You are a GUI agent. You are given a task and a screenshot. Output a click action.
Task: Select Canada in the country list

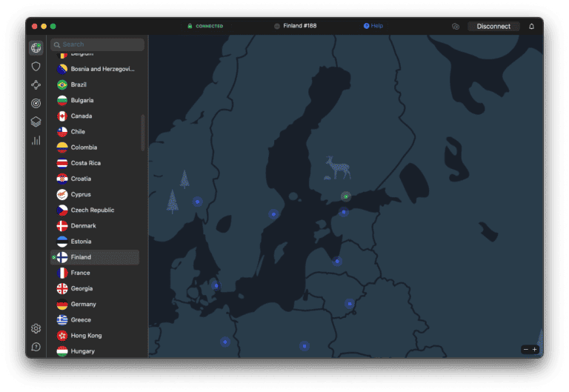coord(81,116)
